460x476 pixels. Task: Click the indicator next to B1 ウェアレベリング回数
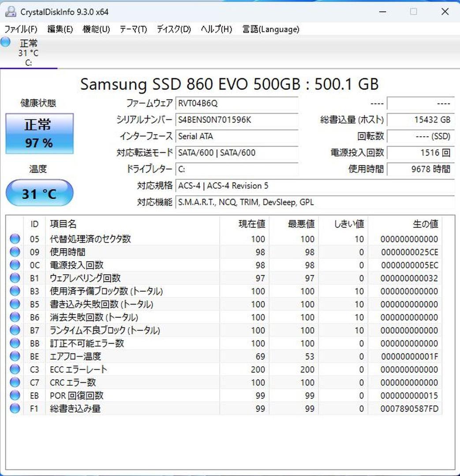coord(15,278)
